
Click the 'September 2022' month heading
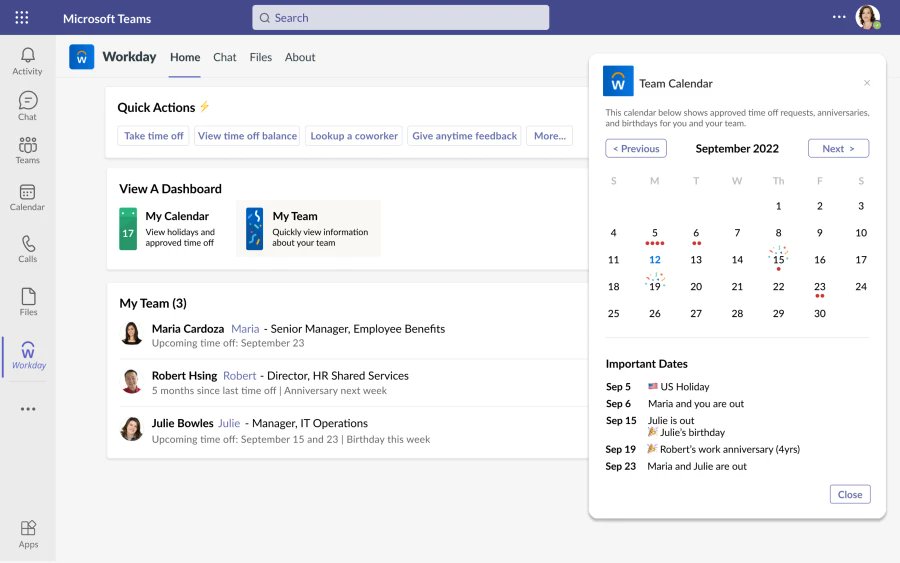click(737, 149)
